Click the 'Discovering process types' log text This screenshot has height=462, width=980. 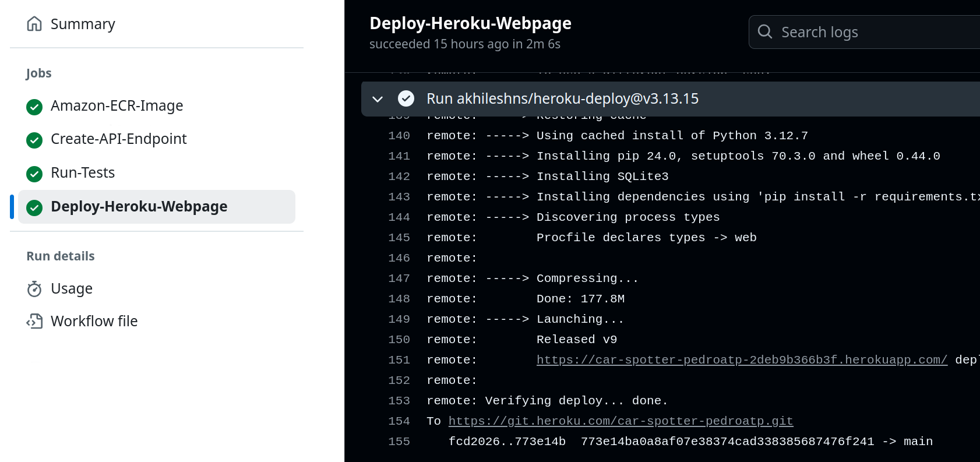tap(628, 217)
